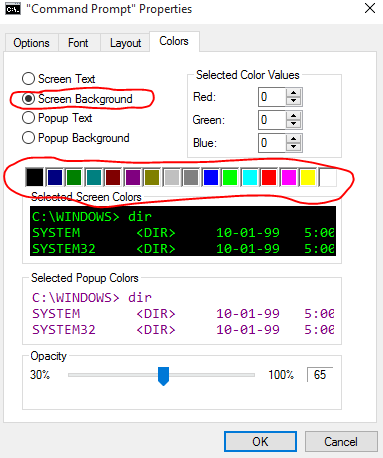Pick the teal color swatch
Image resolution: width=383 pixels, height=458 pixels.
(93, 177)
